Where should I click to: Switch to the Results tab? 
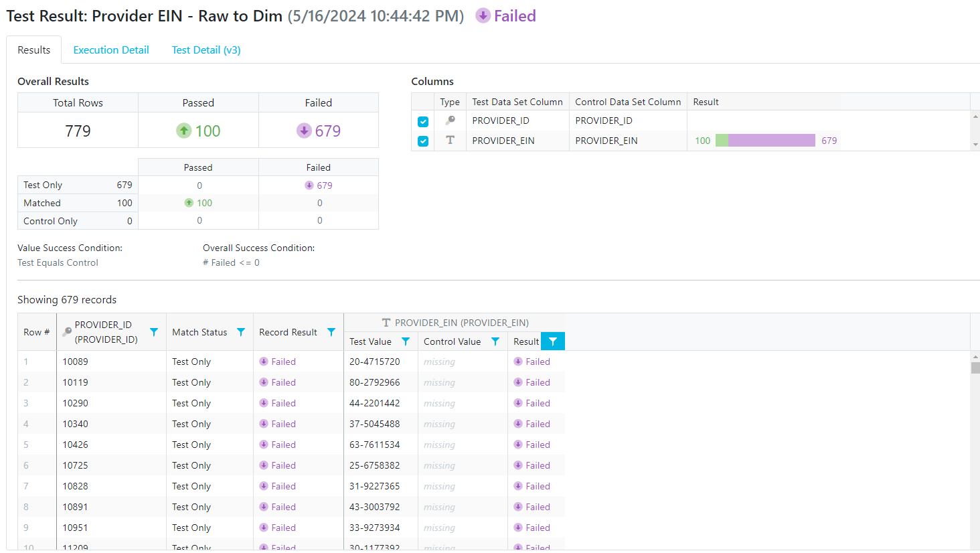point(34,50)
